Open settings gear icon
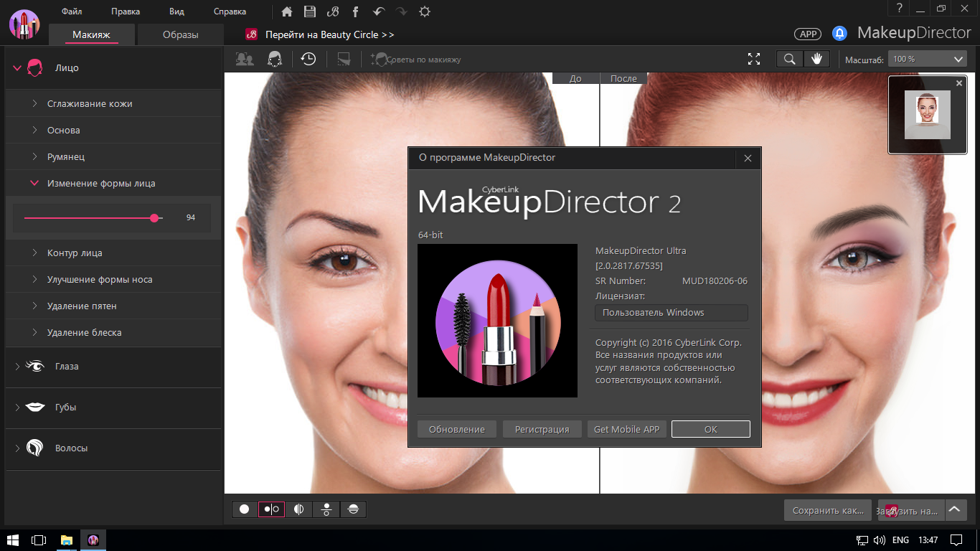 click(x=425, y=11)
